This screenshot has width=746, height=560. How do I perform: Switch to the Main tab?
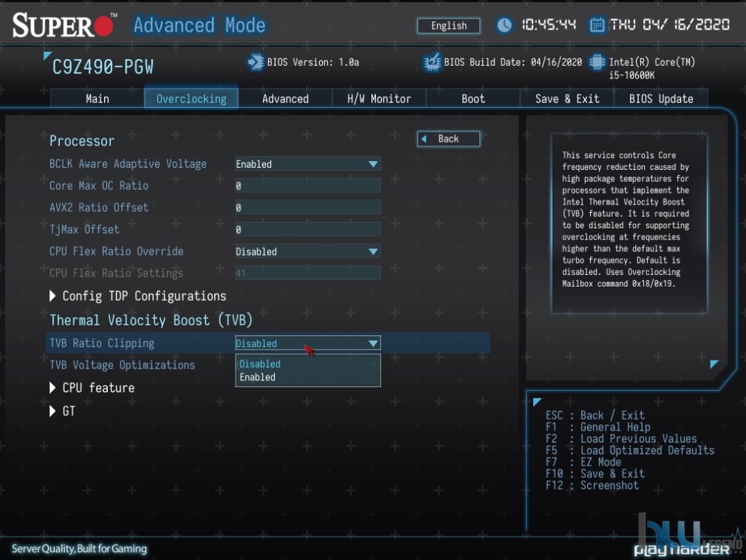[x=97, y=98]
